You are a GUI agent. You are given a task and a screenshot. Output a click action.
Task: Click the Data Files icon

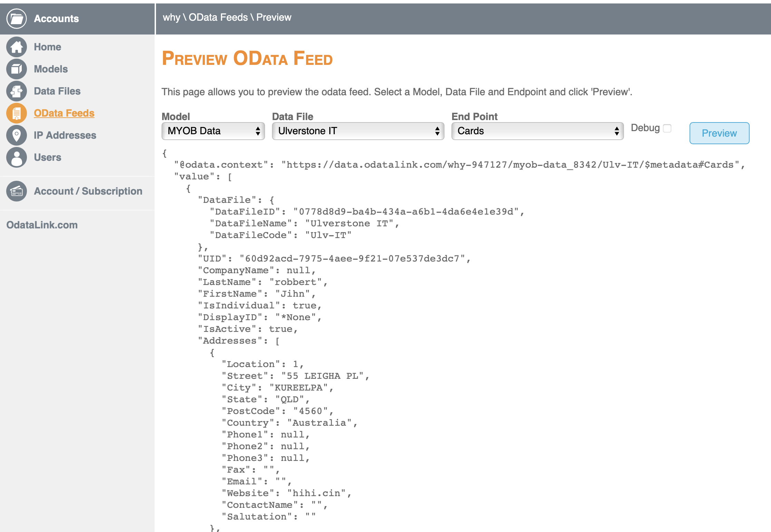tap(16, 91)
